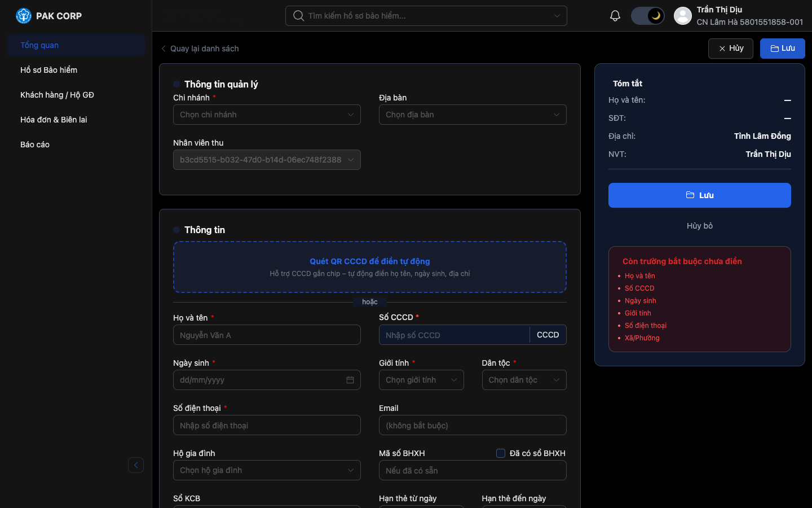Click the NVT value Trần Thị Dịu in summary
Image resolution: width=812 pixels, height=508 pixels.
pyautogui.click(x=768, y=154)
